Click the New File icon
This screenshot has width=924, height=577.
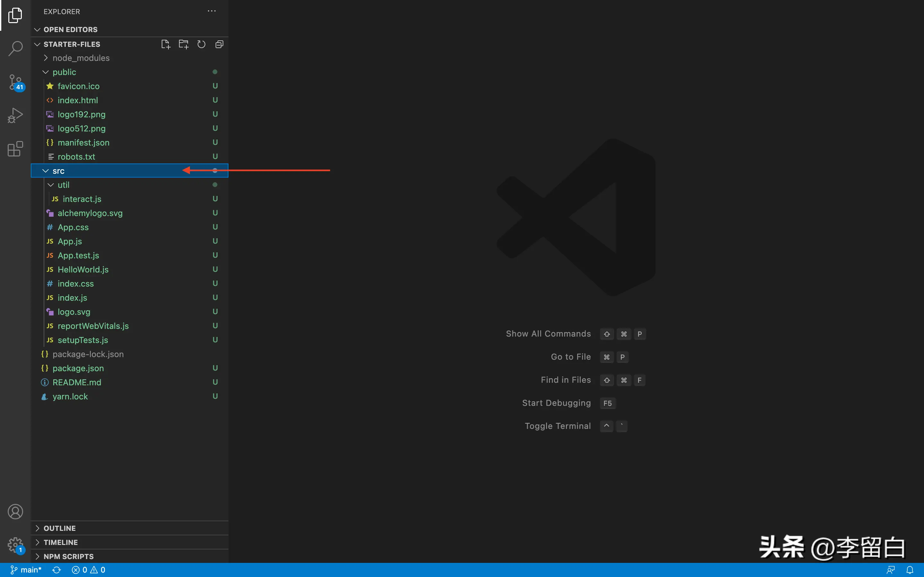(x=165, y=44)
